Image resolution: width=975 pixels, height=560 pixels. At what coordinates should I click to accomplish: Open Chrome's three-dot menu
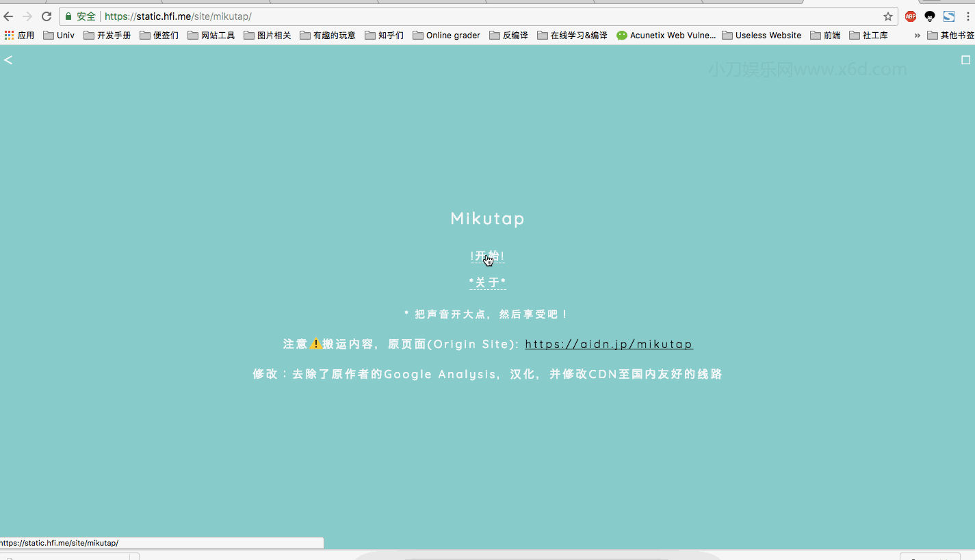(x=970, y=16)
